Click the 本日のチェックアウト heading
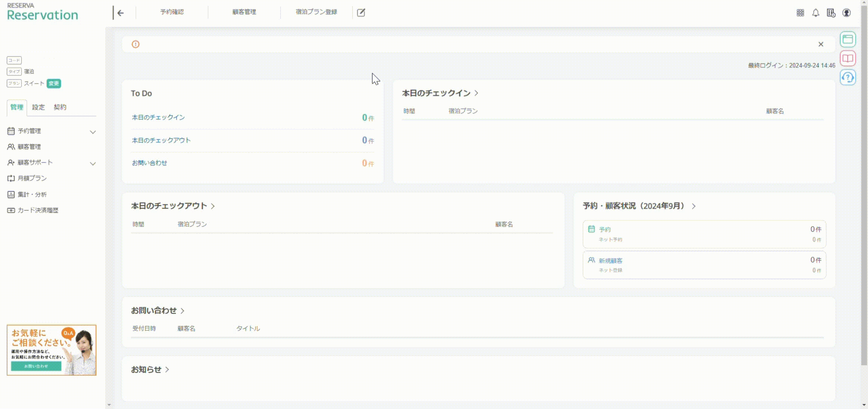Screen dimensions: 868x409 tap(169, 206)
